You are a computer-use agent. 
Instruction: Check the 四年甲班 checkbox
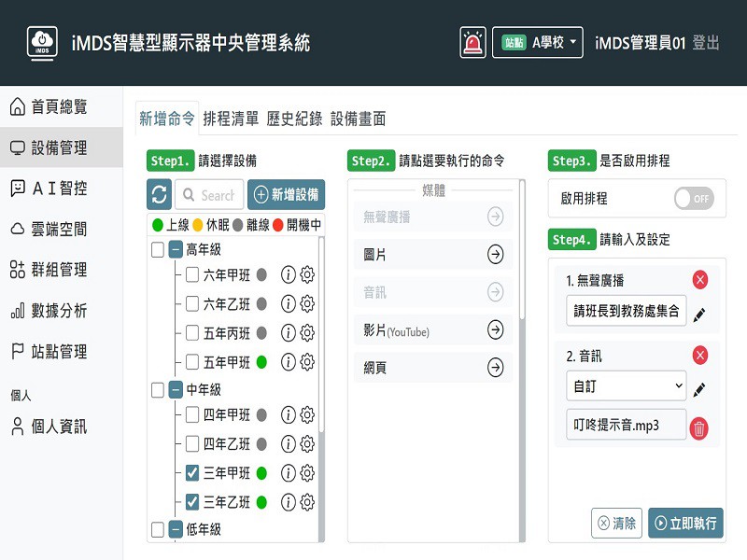pos(192,415)
